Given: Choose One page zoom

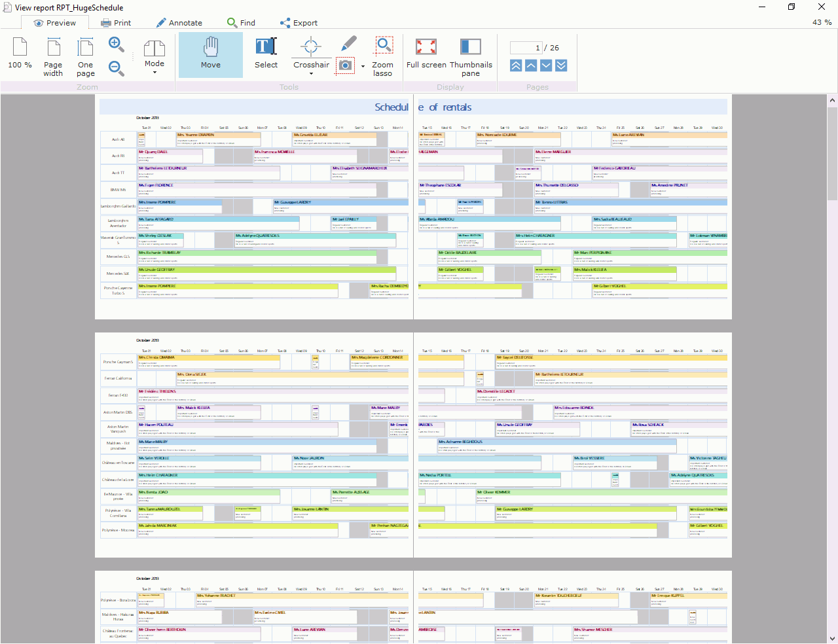Looking at the screenshot, I should tap(86, 57).
